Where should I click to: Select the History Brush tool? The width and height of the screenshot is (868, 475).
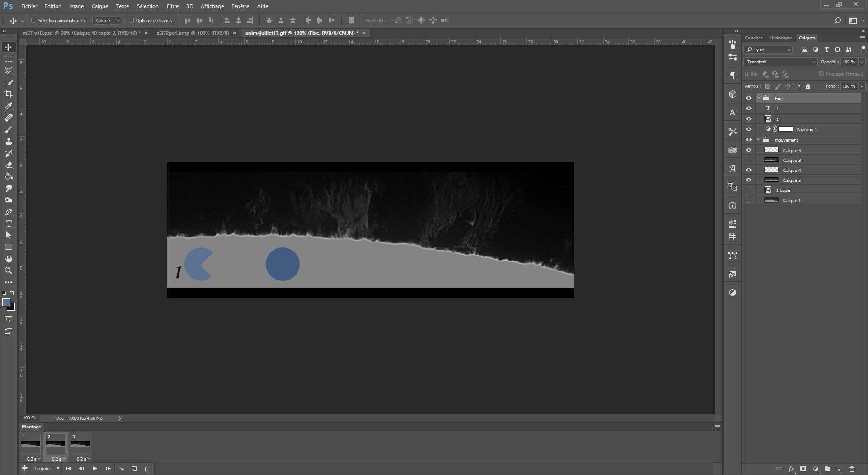tap(9, 153)
